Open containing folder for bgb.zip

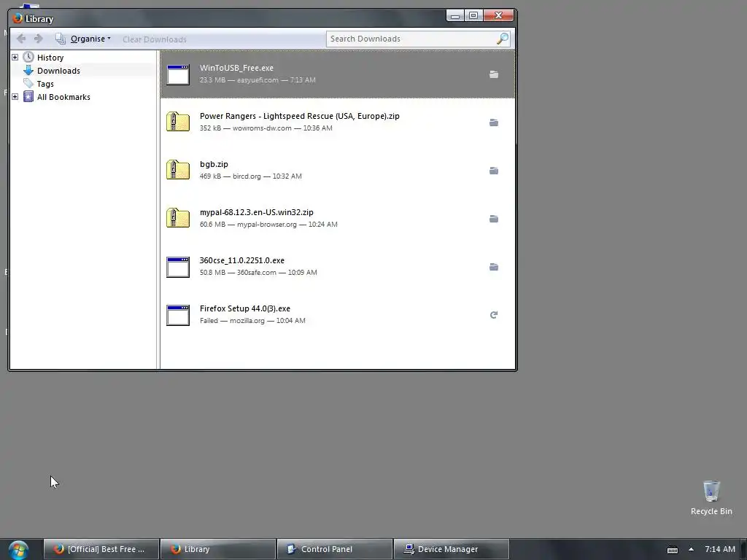494,171
